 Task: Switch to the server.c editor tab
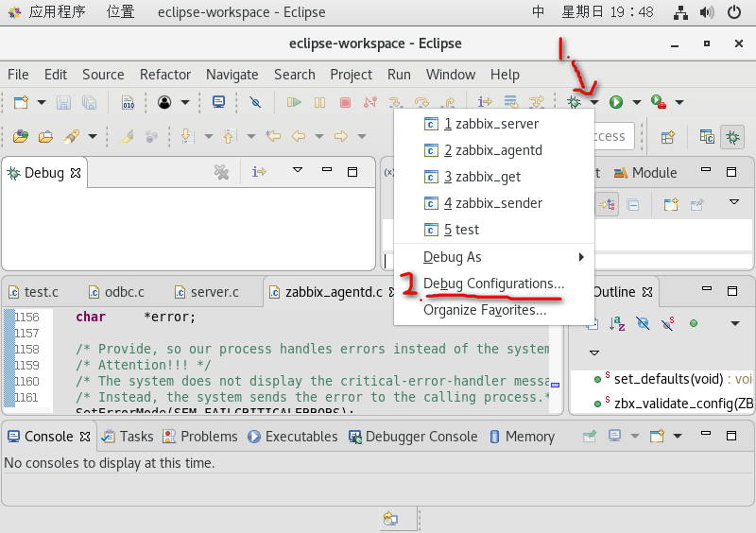click(x=207, y=292)
